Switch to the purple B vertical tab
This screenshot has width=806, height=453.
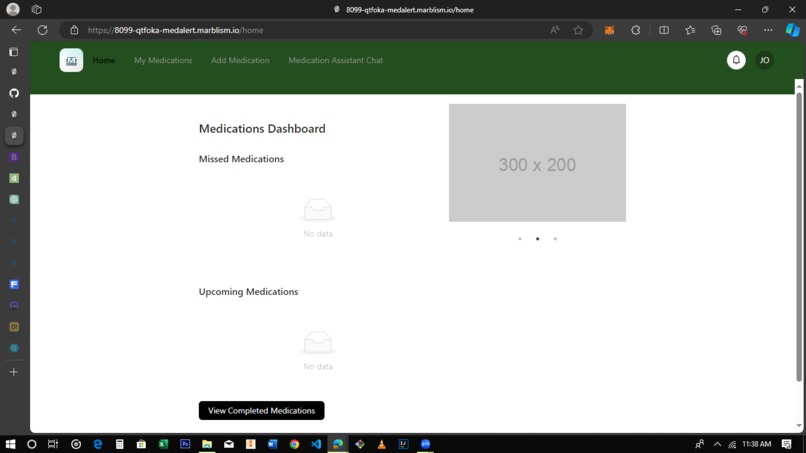[x=14, y=157]
